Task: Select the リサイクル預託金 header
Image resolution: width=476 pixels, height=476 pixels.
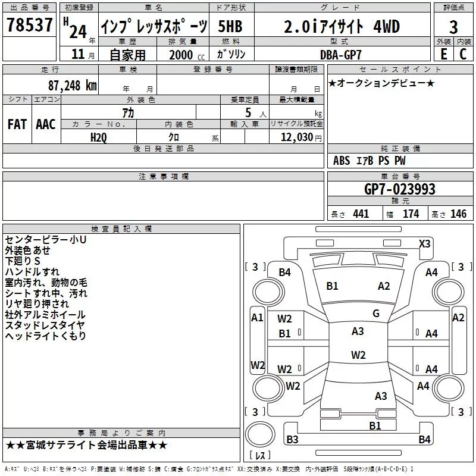Action: point(296,124)
